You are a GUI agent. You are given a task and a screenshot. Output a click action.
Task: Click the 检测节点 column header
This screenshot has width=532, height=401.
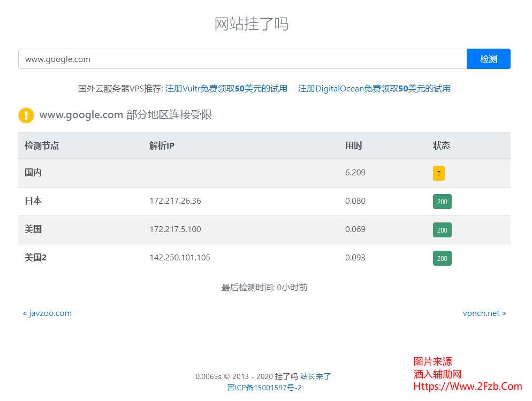tap(42, 145)
